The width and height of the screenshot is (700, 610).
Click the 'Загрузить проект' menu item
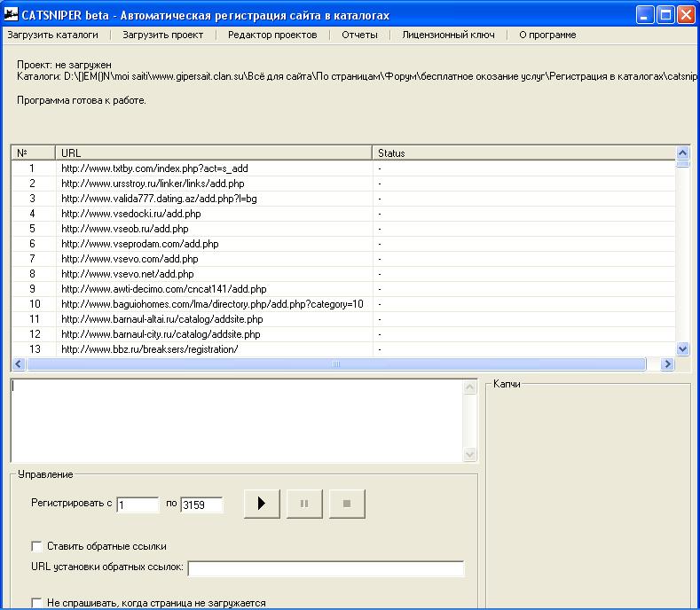click(x=163, y=35)
